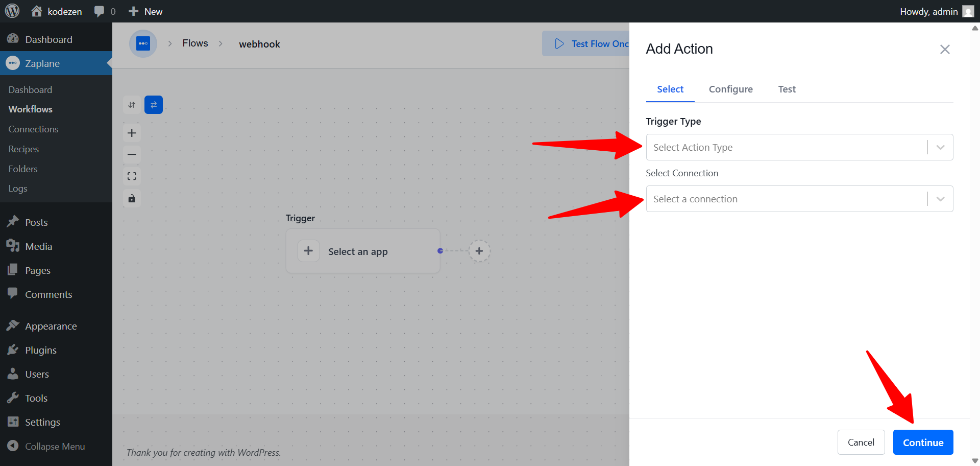Switch to the Select tab
This screenshot has height=466, width=980.
670,89
